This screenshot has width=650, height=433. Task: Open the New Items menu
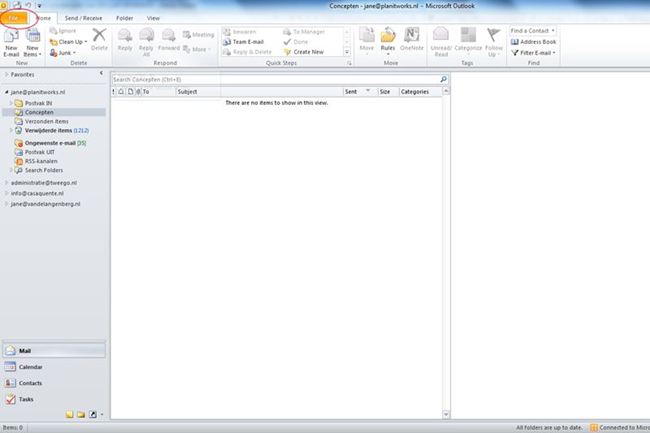(32, 43)
